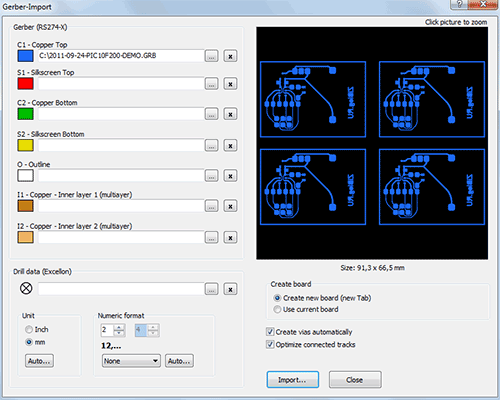Click the Import... button
The height and width of the screenshot is (400, 500).
pyautogui.click(x=293, y=380)
